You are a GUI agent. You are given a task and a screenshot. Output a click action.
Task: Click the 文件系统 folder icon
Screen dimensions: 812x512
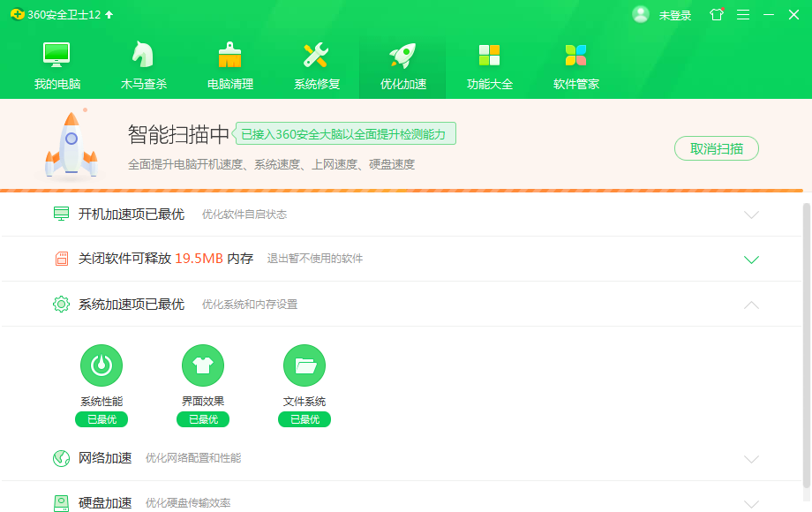click(304, 365)
